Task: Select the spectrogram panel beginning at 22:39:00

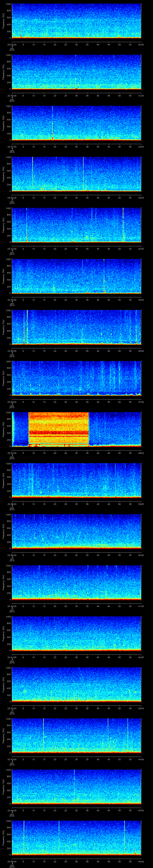Action: click(x=76, y=531)
